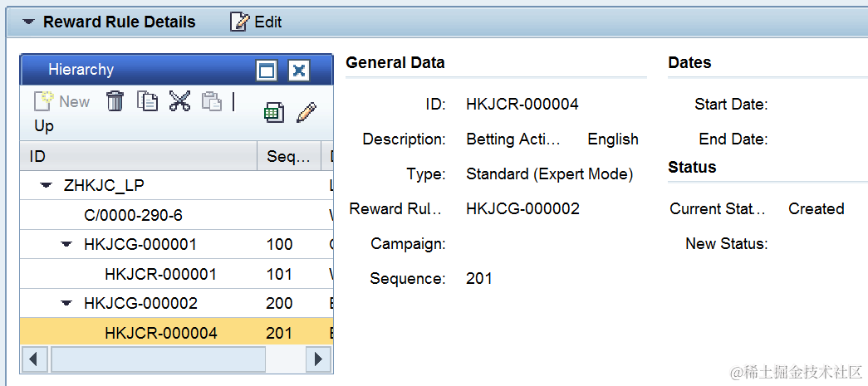Click the Campaign label
This screenshot has height=386, width=868.
pyautogui.click(x=408, y=244)
